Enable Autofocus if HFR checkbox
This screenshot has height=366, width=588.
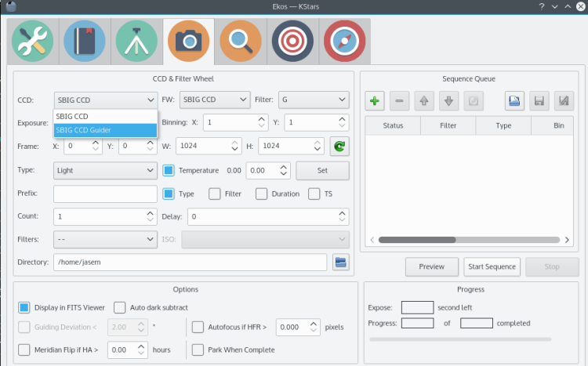[x=198, y=328]
